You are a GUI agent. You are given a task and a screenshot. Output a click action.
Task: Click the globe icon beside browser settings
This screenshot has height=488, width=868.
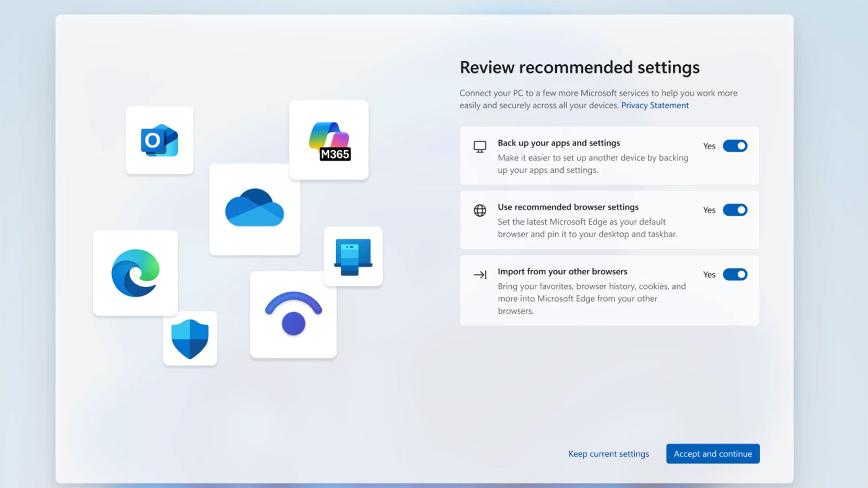[x=480, y=211]
